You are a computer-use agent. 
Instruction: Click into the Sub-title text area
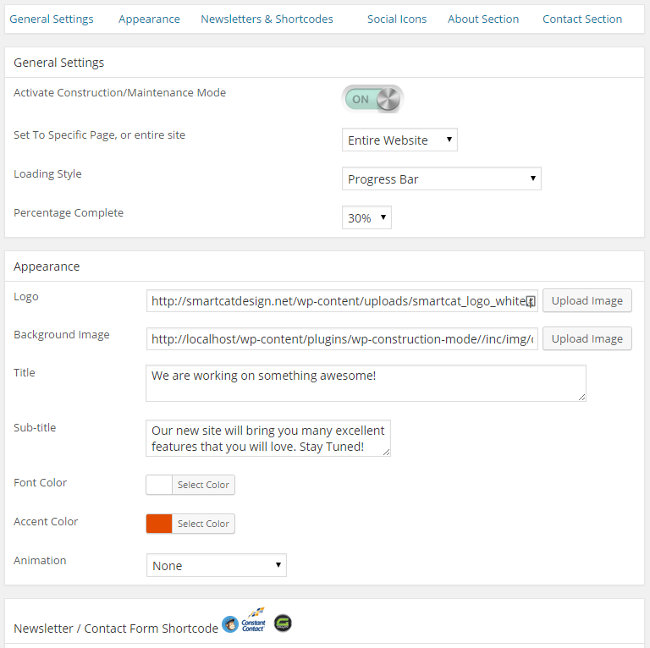pos(268,438)
